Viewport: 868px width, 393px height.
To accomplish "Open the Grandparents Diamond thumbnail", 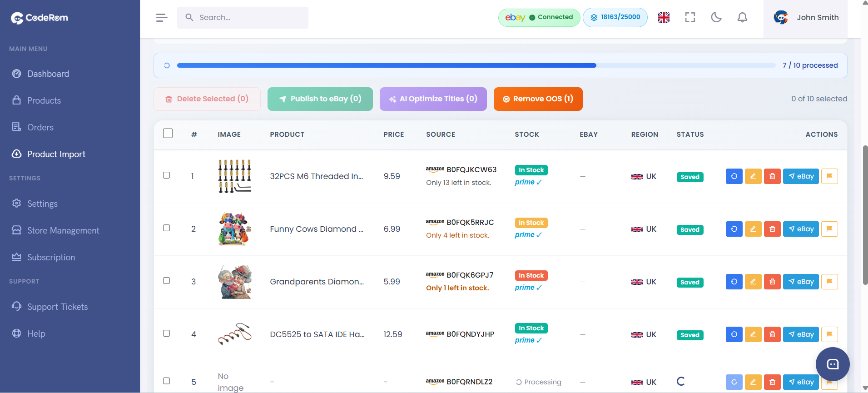I will pyautogui.click(x=234, y=282).
